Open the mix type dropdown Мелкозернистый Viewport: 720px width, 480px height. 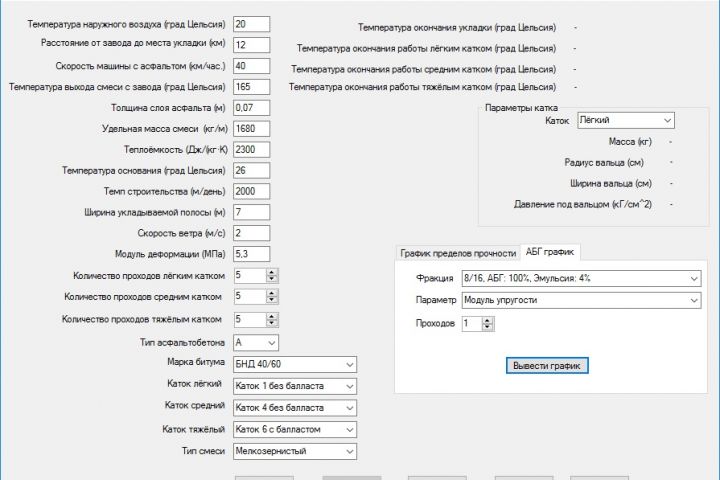click(295, 451)
